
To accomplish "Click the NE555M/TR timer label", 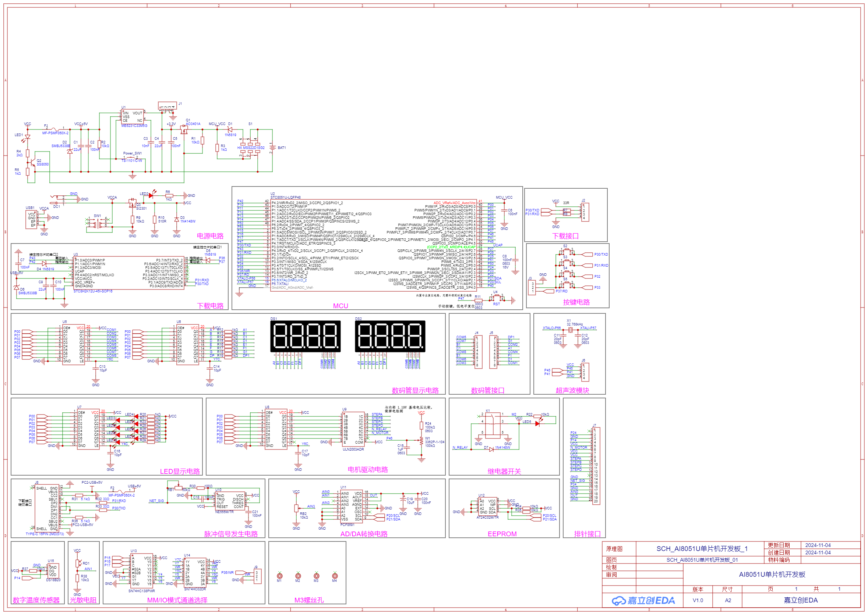I will tap(224, 512).
